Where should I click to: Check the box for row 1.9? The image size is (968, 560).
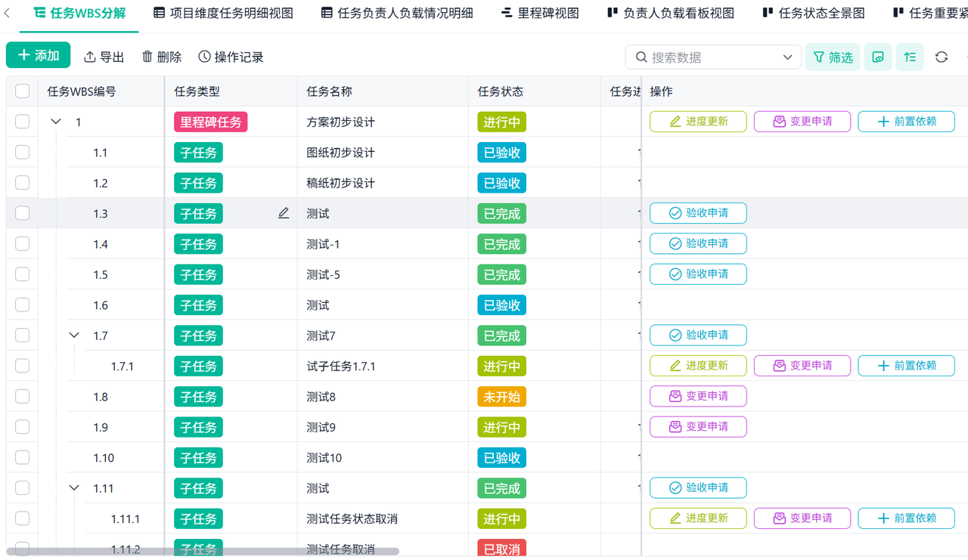point(22,427)
